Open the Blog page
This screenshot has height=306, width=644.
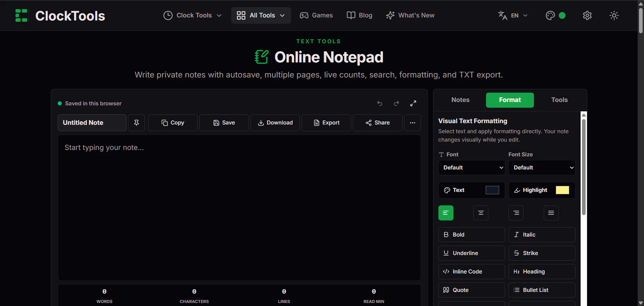click(x=360, y=15)
